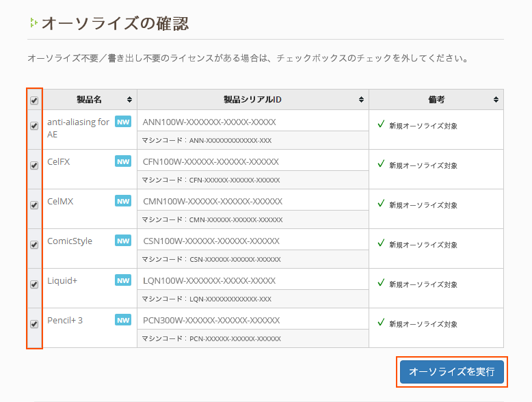This screenshot has width=532, height=402.
Task: Click the NW badge next to Liquid+
Action: tap(123, 280)
